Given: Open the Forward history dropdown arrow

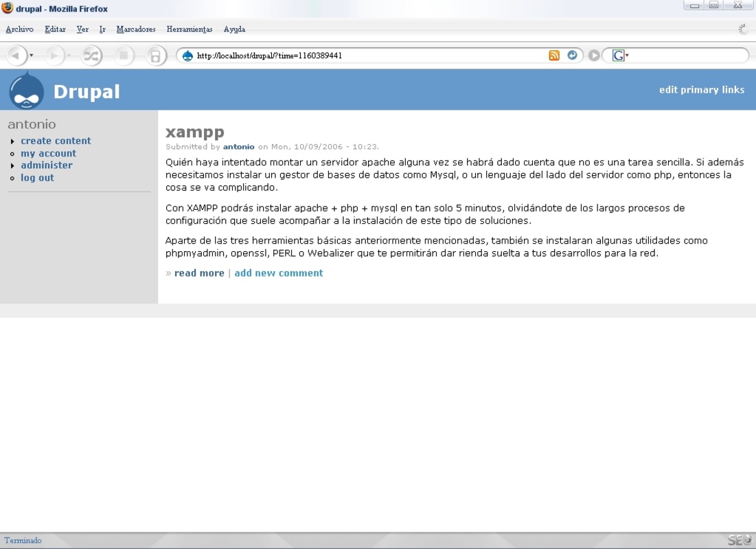Looking at the screenshot, I should click(69, 56).
